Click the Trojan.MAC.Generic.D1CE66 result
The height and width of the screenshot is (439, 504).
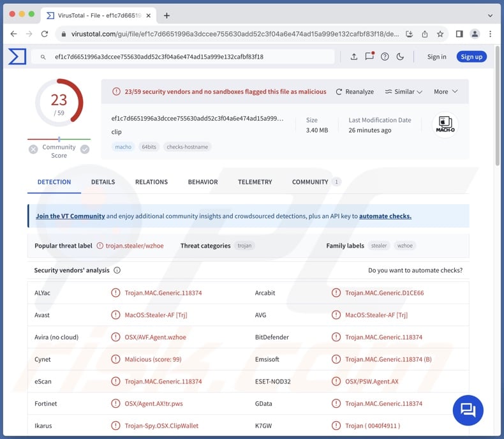[x=385, y=293]
